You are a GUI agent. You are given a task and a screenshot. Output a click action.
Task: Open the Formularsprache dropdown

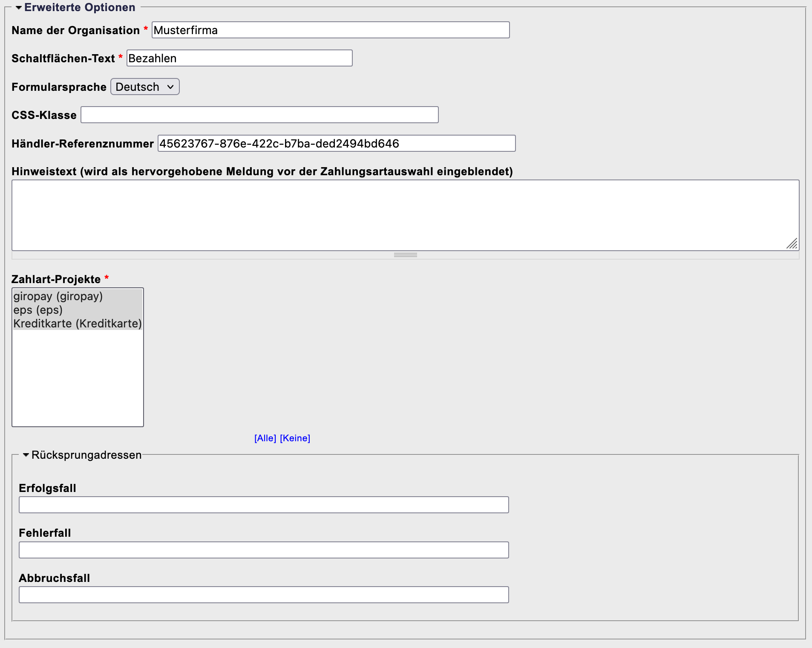click(x=145, y=87)
